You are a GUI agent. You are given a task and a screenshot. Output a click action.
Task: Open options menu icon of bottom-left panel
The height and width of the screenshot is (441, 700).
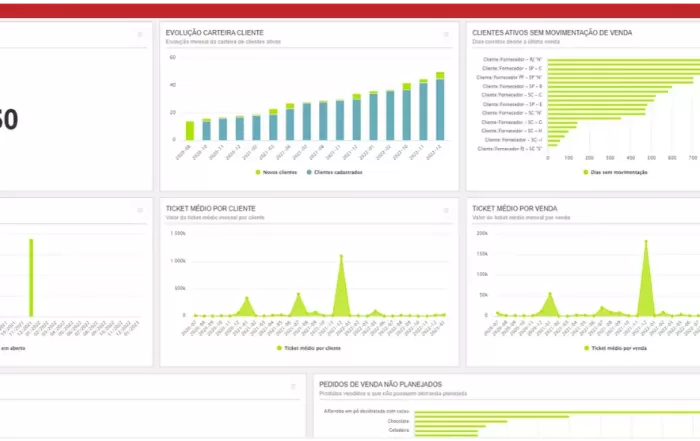[x=293, y=385]
